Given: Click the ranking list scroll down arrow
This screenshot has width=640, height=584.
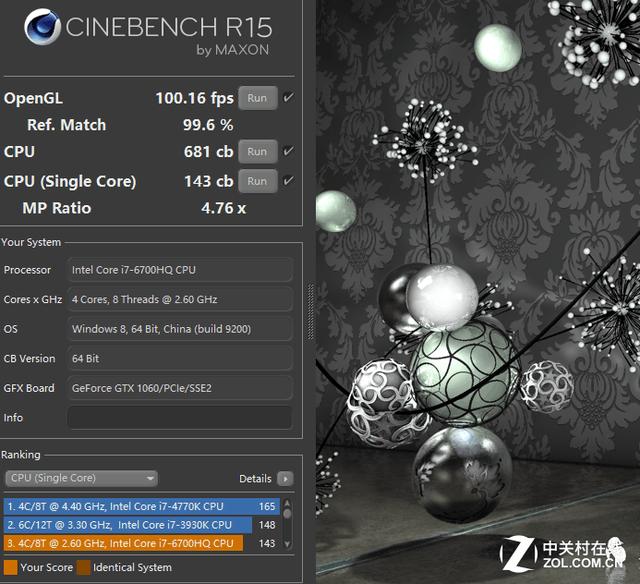Looking at the screenshot, I should [x=287, y=544].
